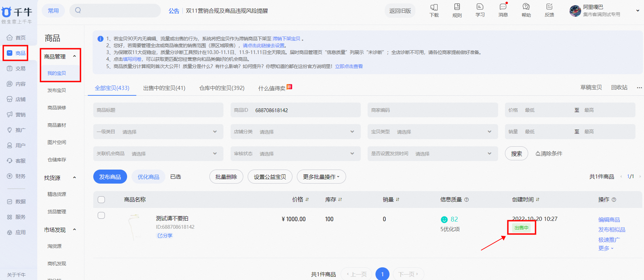Open 回收站 tab
Viewport: 644px width, 280px height.
pos(619,87)
